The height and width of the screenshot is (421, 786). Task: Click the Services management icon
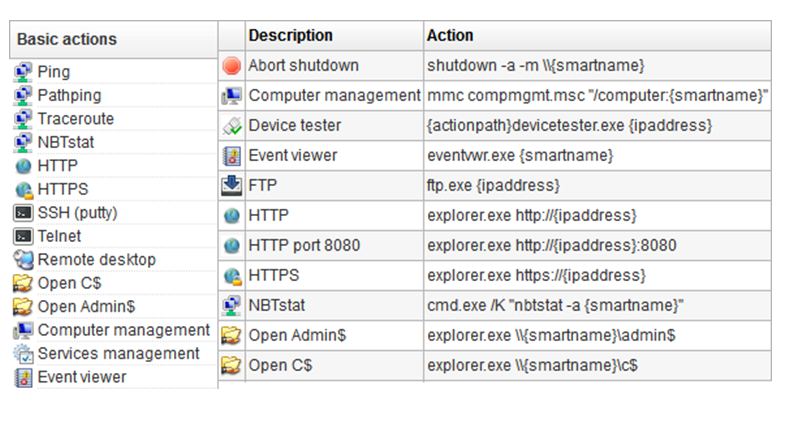coord(23,354)
